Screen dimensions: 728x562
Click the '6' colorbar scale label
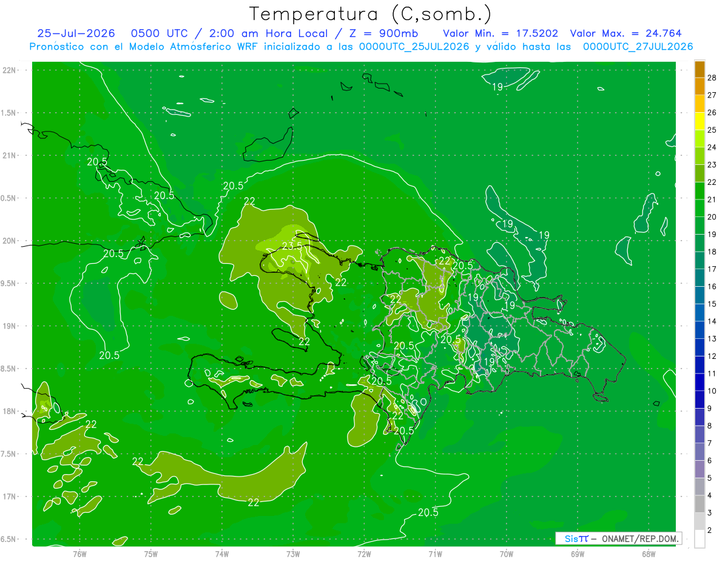point(710,461)
